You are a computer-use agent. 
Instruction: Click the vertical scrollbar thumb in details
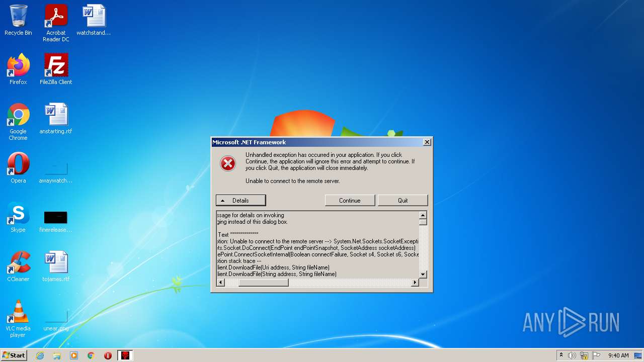tap(423, 222)
